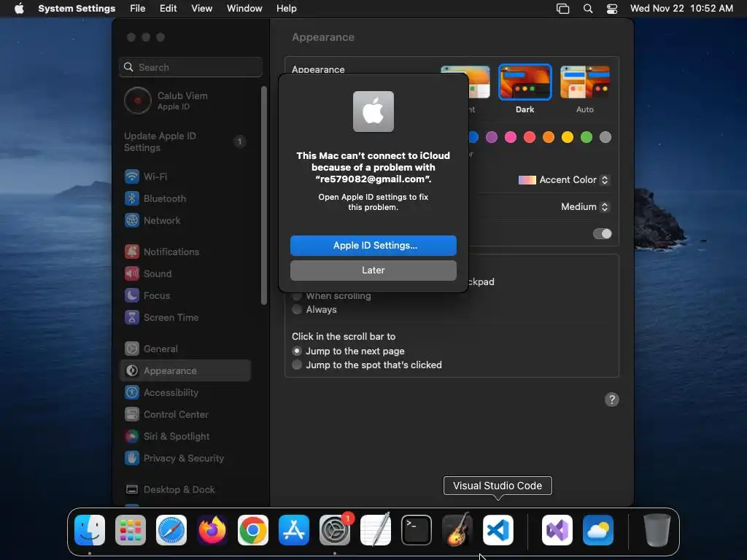Select Sound in the sidebar
Screen dimensions: 747x560
click(186, 274)
